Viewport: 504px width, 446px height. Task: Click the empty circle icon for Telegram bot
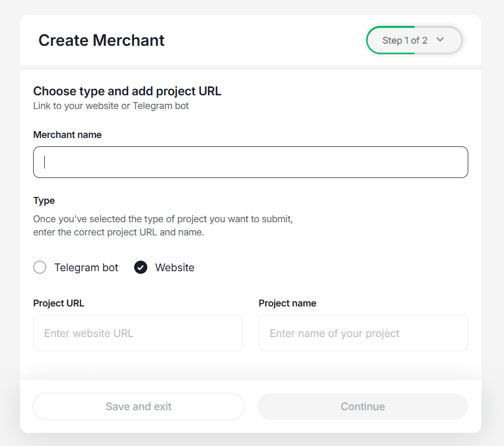(39, 267)
